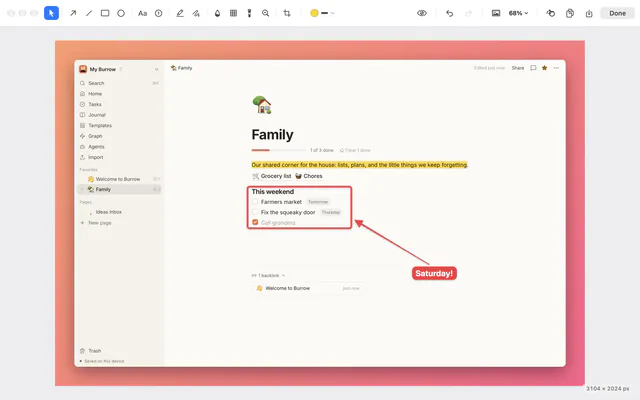Open the crop tool
This screenshot has height=400, width=640.
[287, 13]
